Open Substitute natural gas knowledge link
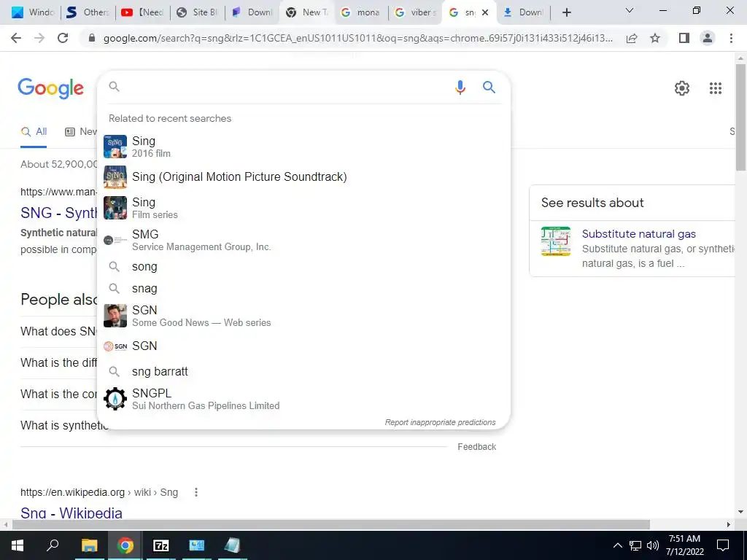747x560 pixels. 639,234
